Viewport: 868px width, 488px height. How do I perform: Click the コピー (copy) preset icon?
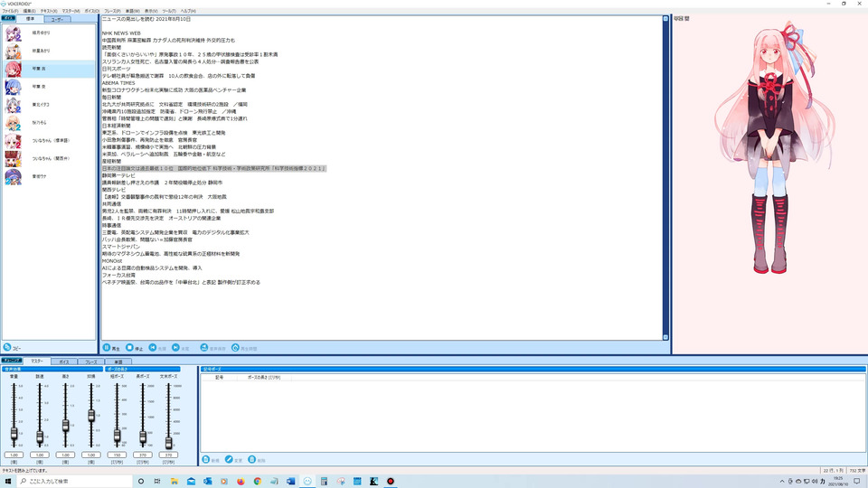[7, 347]
